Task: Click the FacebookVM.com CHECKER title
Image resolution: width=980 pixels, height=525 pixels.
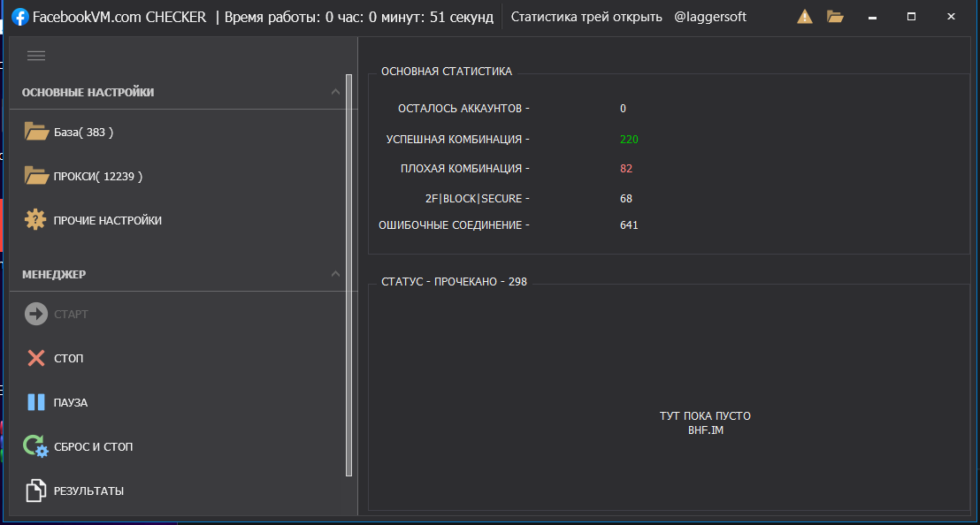Action: [119, 17]
